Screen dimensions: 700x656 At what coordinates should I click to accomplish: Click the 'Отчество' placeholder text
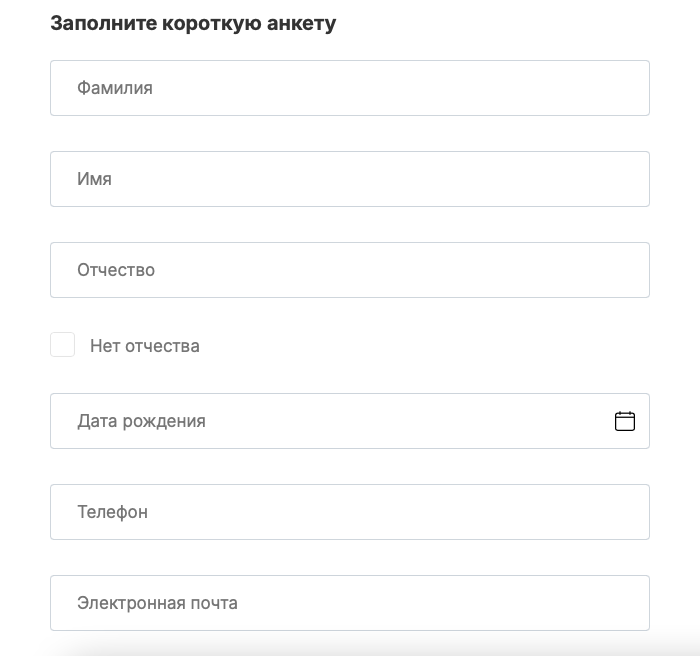(116, 270)
